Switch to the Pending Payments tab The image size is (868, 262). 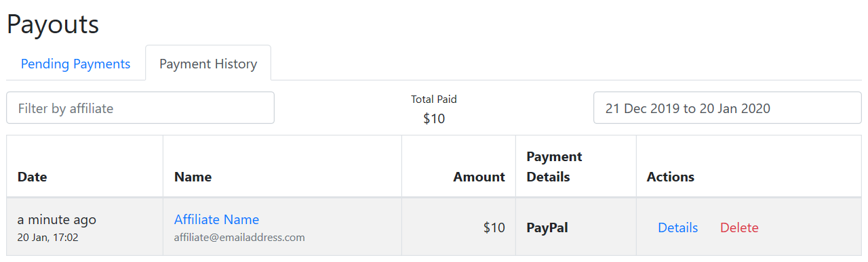point(75,64)
